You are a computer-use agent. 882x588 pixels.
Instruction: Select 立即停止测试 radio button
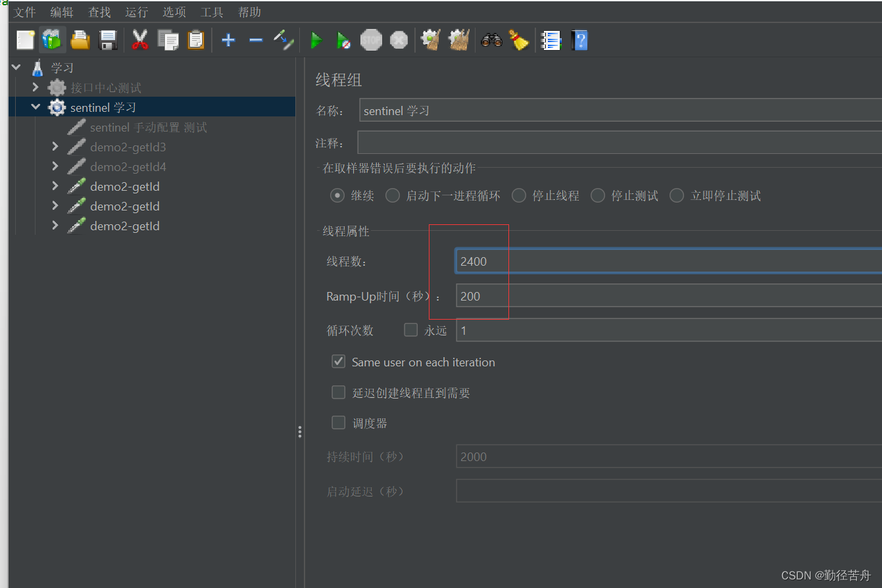[x=677, y=195]
